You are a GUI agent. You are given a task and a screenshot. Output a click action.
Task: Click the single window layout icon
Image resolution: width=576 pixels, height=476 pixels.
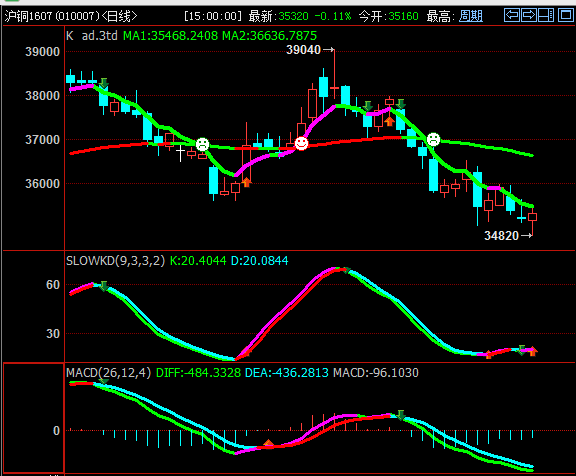(x=566, y=15)
